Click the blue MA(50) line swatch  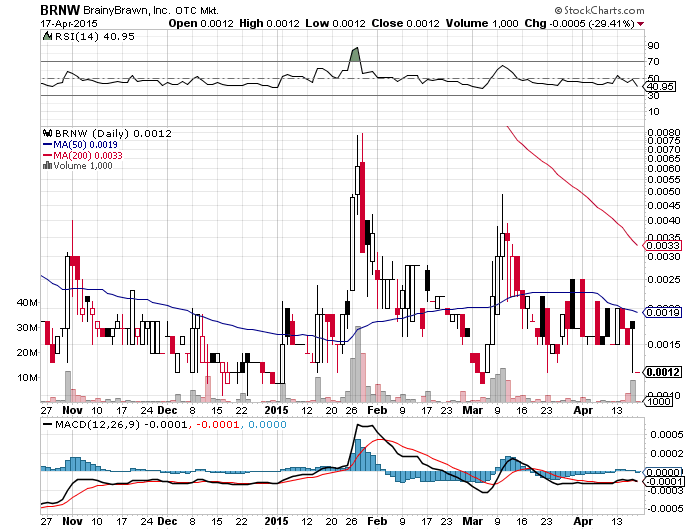click(47, 144)
